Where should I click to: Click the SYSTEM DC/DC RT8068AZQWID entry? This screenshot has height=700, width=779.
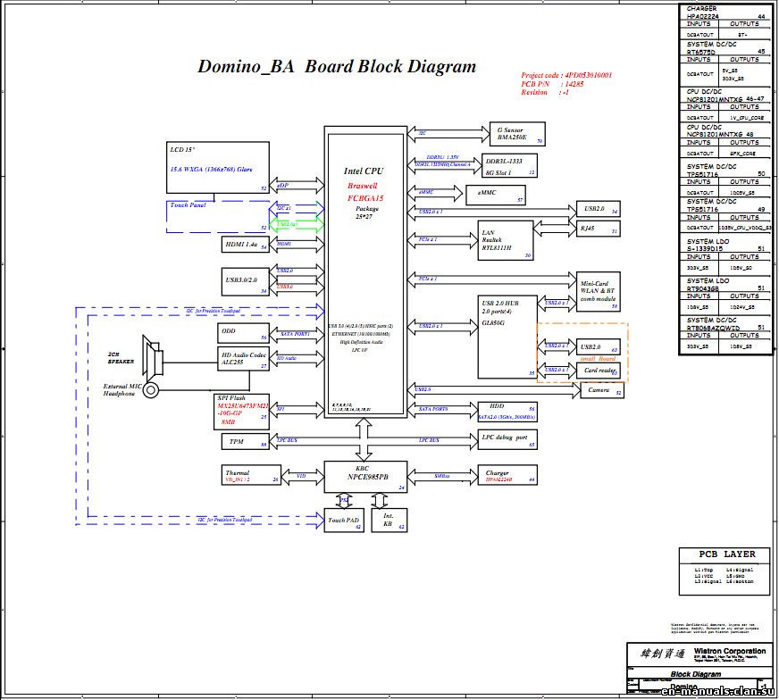click(x=725, y=324)
